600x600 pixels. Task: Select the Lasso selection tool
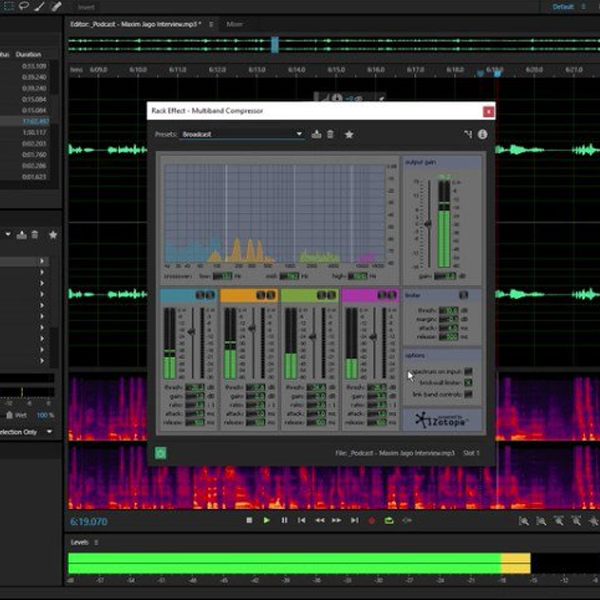pos(25,6)
